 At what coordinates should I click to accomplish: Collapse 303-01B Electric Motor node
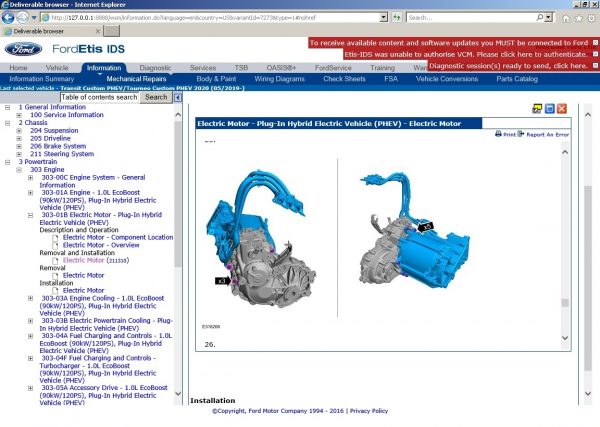30,215
